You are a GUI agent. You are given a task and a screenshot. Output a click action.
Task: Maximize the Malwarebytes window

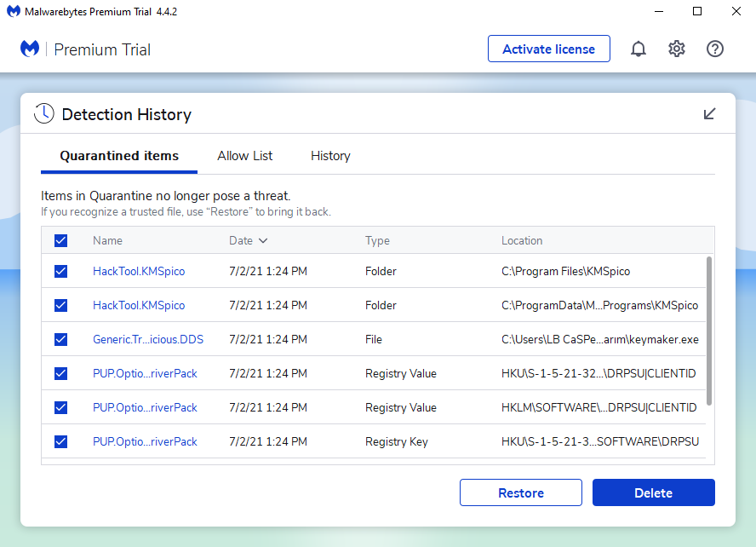(697, 11)
